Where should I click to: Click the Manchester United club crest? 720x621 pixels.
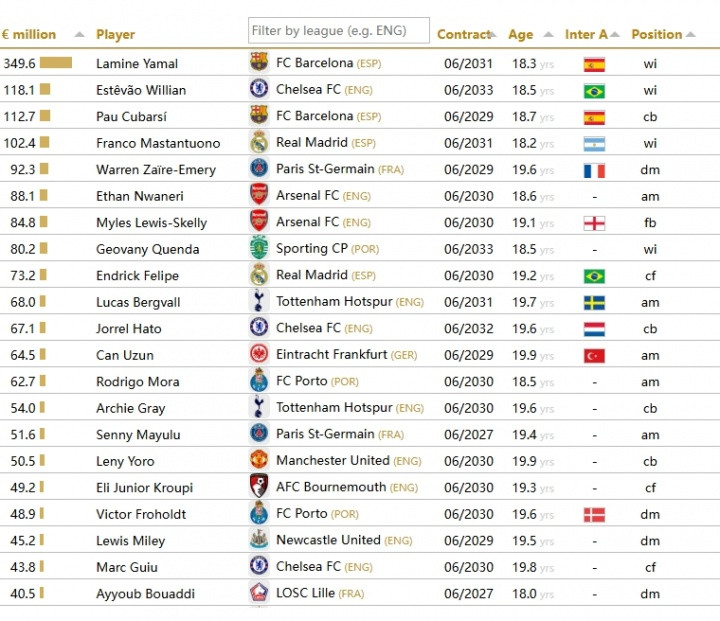pyautogui.click(x=259, y=460)
